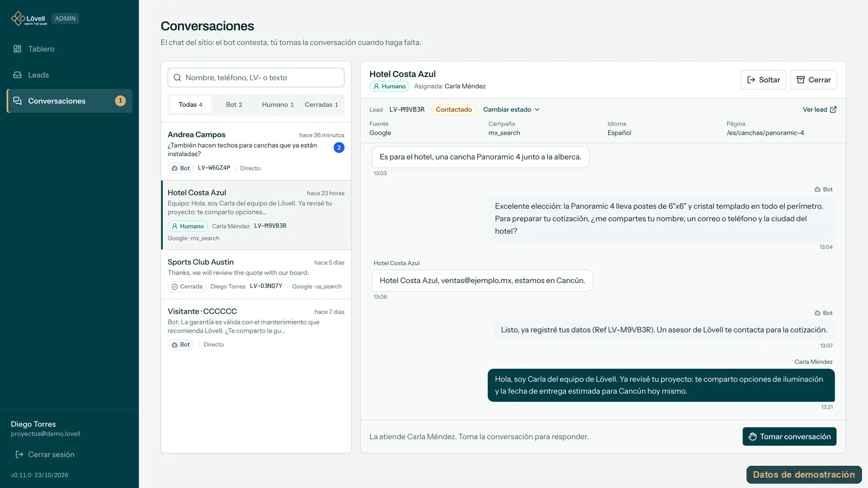Image resolution: width=868 pixels, height=488 pixels.
Task: Click the Humano badge in the conversation header
Action: pyautogui.click(x=390, y=86)
